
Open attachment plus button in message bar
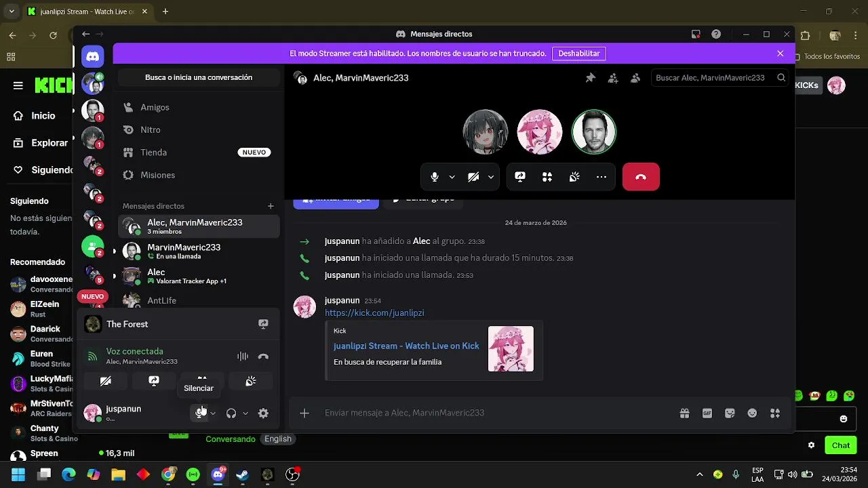[x=304, y=413]
